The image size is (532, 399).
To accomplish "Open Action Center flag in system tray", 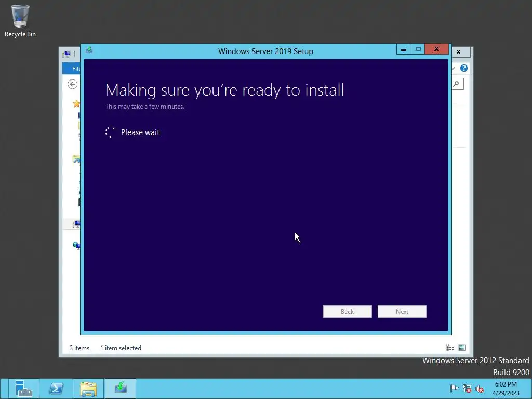I will point(454,389).
